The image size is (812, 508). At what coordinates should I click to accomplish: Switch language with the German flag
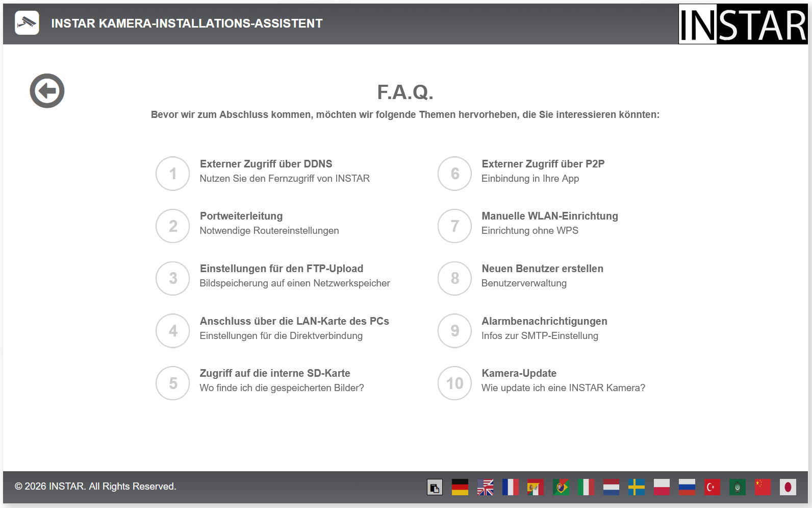(460, 487)
